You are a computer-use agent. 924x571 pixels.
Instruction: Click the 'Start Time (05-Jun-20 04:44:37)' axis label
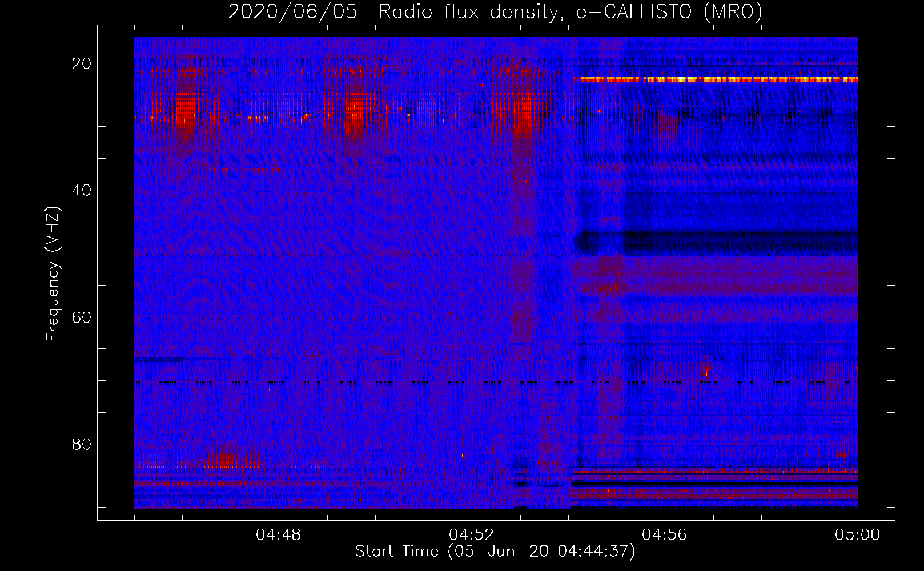point(495,552)
